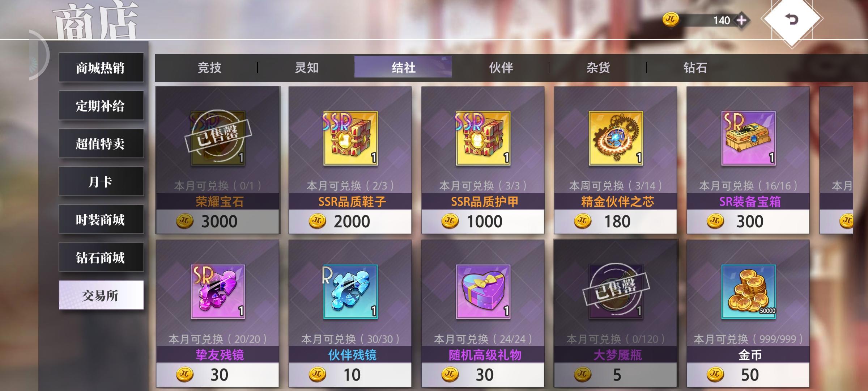Add more coins with plus icon
The height and width of the screenshot is (391, 868).
pos(741,20)
